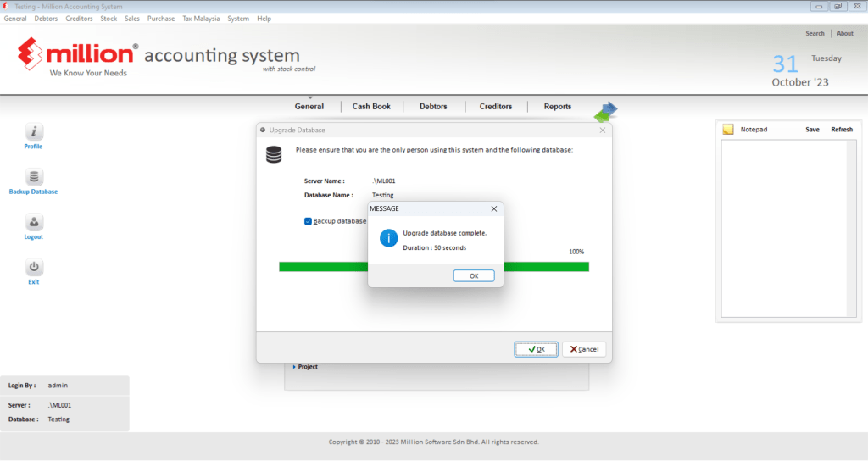This screenshot has height=461, width=868.
Task: Click the blue-green arrows icon beside Reports
Action: (x=605, y=112)
